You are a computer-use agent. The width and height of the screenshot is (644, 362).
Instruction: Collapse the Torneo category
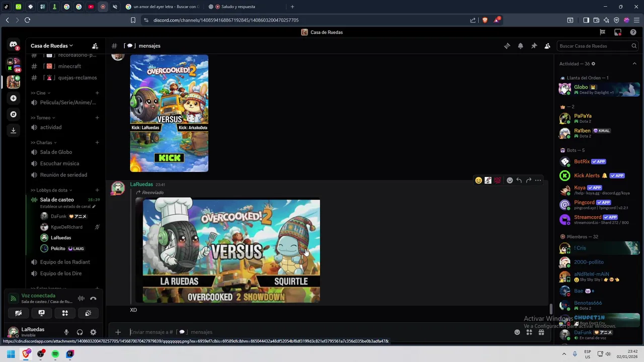[43, 118]
